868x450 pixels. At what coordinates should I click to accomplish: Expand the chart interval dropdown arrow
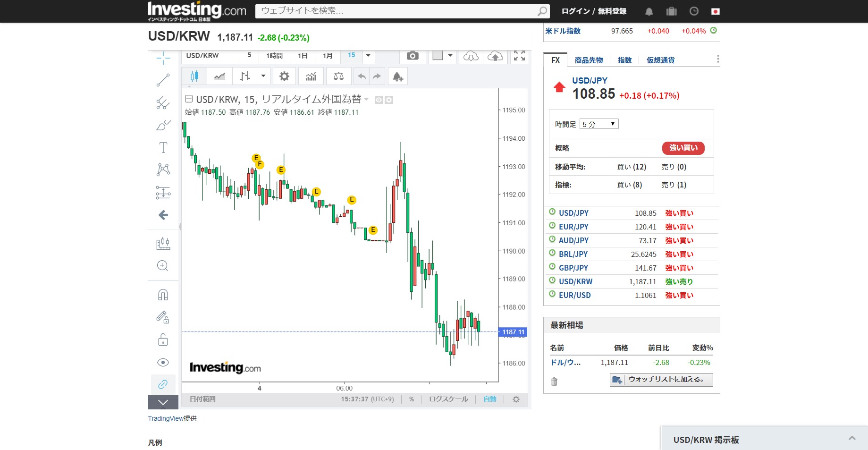tap(368, 56)
